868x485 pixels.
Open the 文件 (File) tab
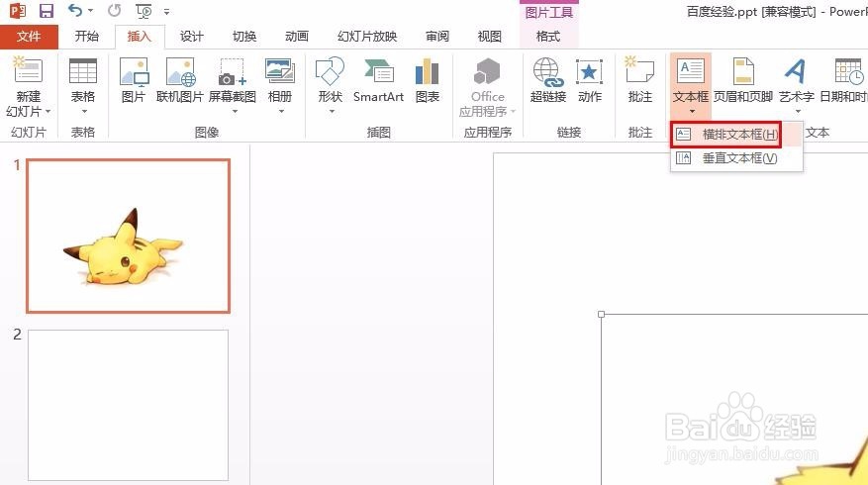click(x=29, y=37)
